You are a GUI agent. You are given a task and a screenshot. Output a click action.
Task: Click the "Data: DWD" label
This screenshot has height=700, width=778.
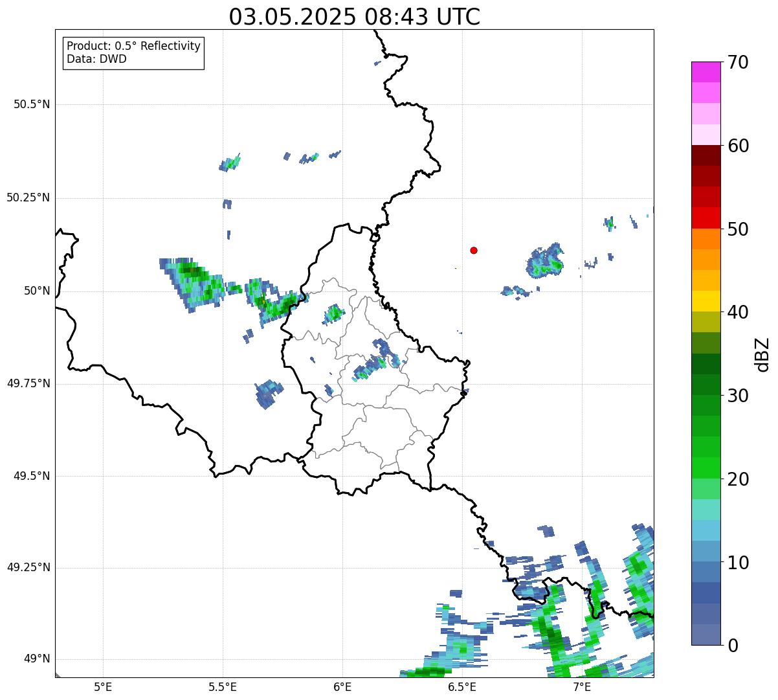click(x=96, y=60)
